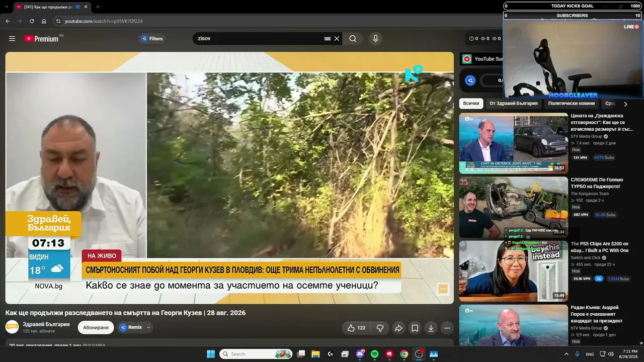Download the video
644x362 pixels.
click(x=431, y=328)
